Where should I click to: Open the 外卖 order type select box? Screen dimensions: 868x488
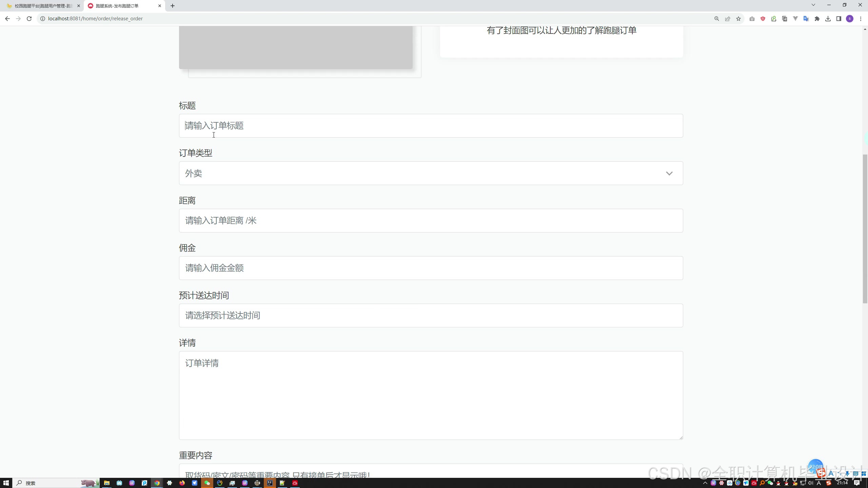click(x=407, y=174)
